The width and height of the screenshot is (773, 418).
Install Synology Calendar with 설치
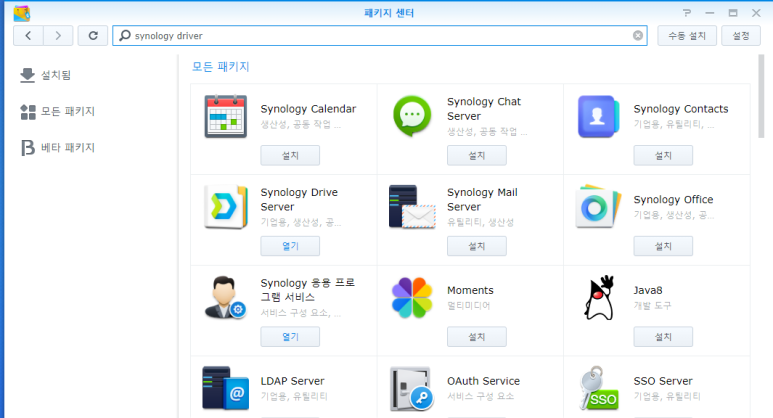point(290,155)
